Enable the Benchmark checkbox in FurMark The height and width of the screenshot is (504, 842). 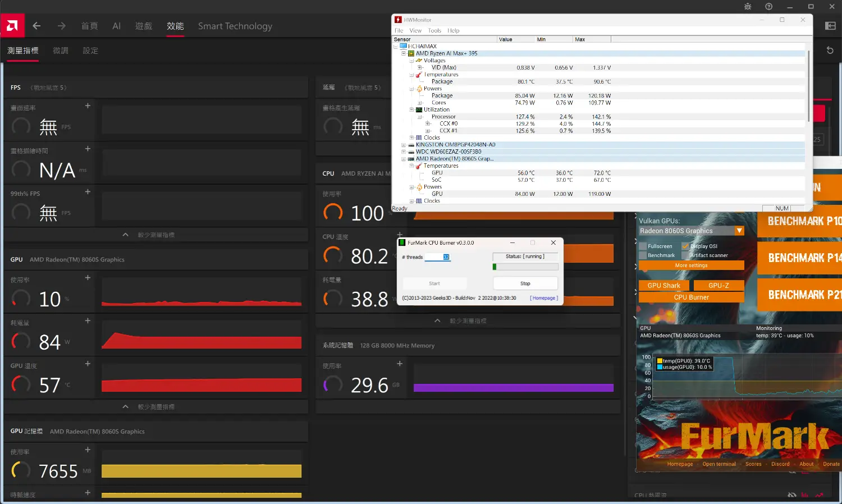click(643, 255)
